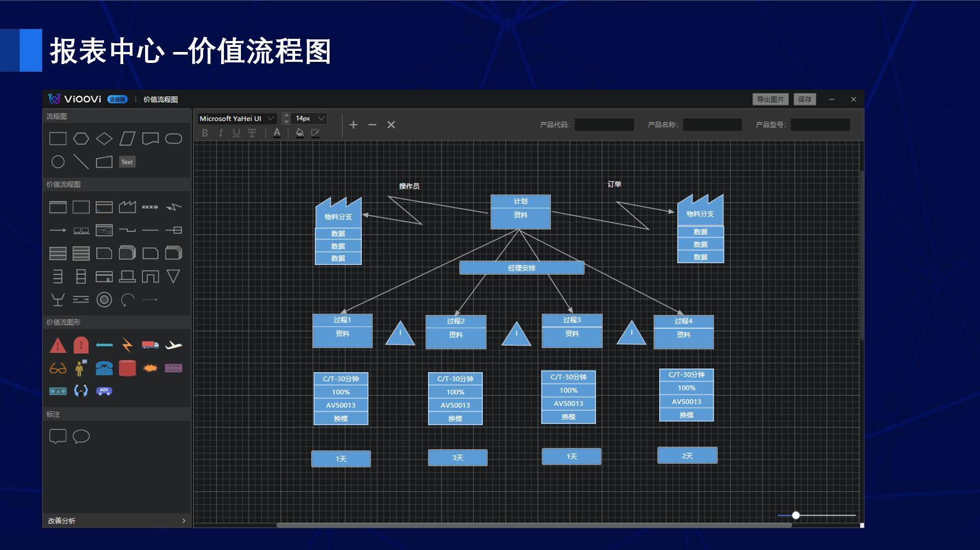This screenshot has width=980, height=550.
Task: Toggle bold formatting
Action: click(205, 132)
